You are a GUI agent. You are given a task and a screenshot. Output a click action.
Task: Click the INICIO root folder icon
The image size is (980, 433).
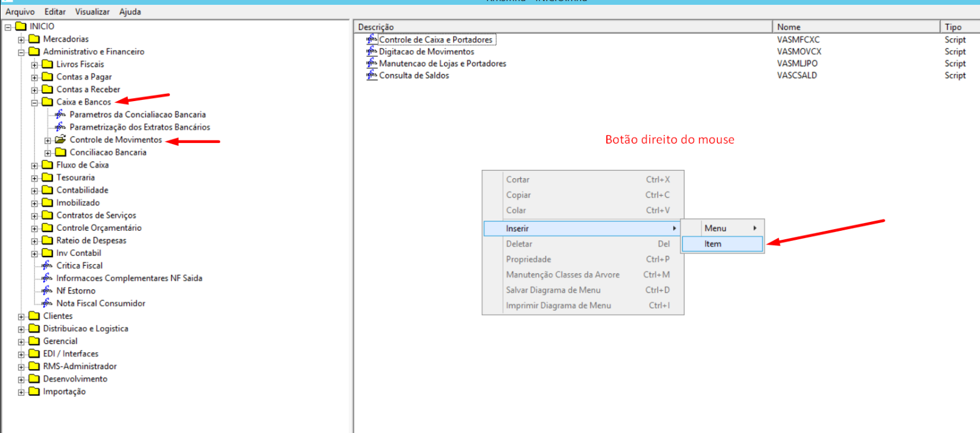tap(21, 26)
